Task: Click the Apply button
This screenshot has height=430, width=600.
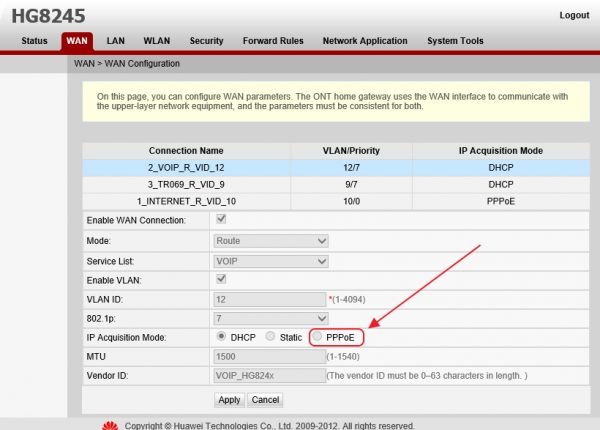Action: (229, 400)
